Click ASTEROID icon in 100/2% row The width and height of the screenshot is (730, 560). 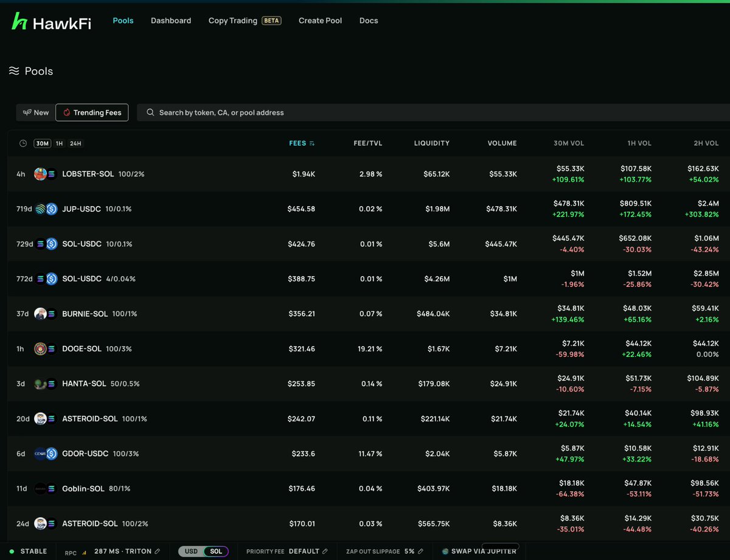[x=40, y=524]
